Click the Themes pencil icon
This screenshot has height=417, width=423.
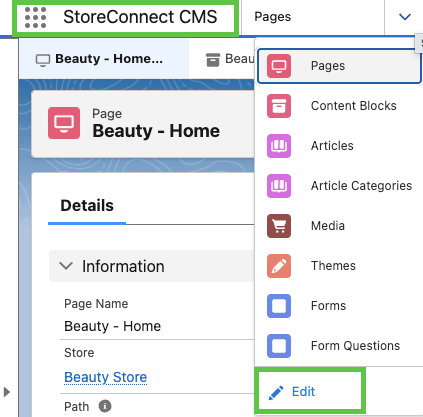pos(279,266)
